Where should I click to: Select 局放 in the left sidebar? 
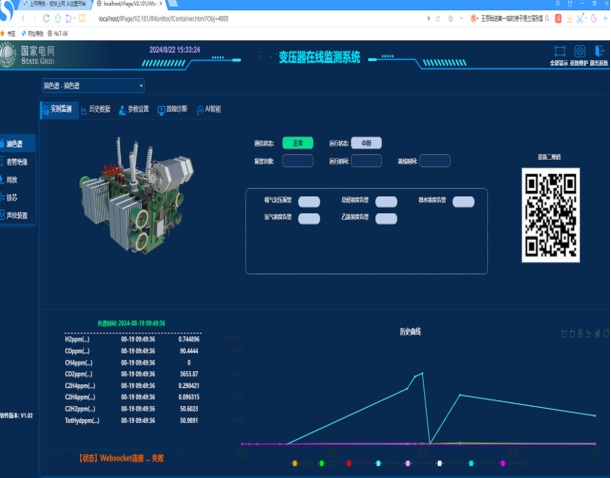tap(14, 179)
